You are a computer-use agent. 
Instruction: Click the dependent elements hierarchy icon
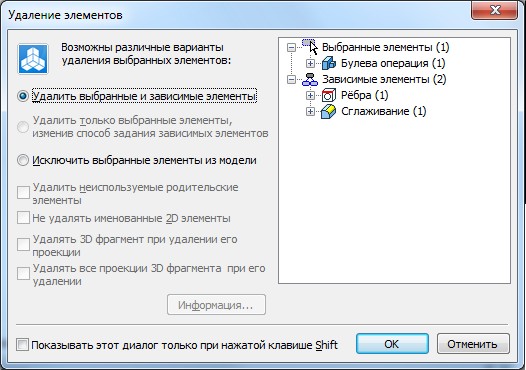(310, 80)
